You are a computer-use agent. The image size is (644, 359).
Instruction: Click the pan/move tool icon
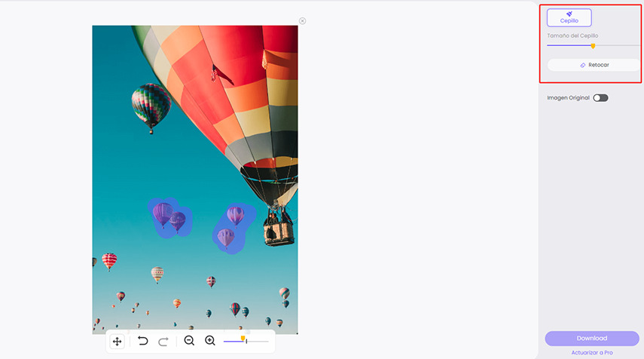(x=118, y=342)
